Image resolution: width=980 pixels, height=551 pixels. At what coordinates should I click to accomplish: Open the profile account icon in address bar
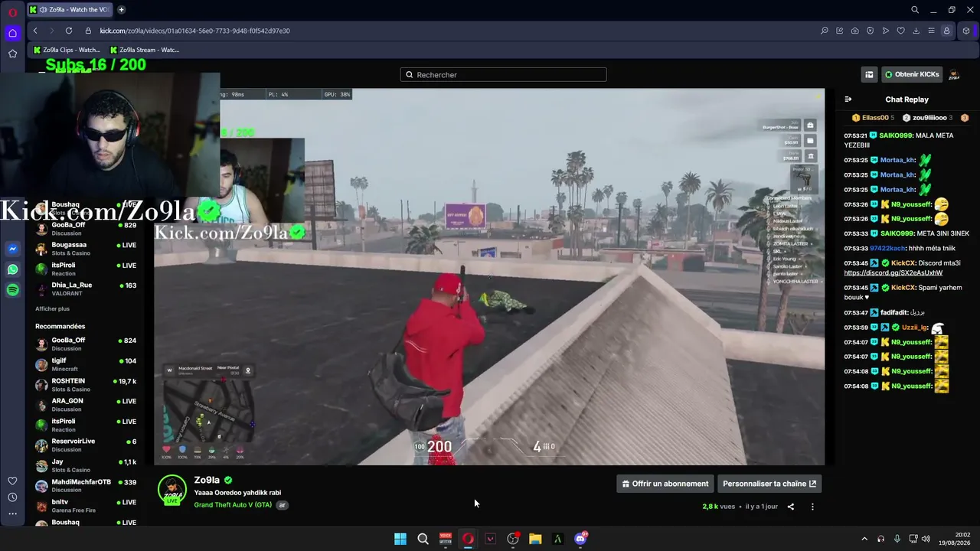(x=947, y=31)
